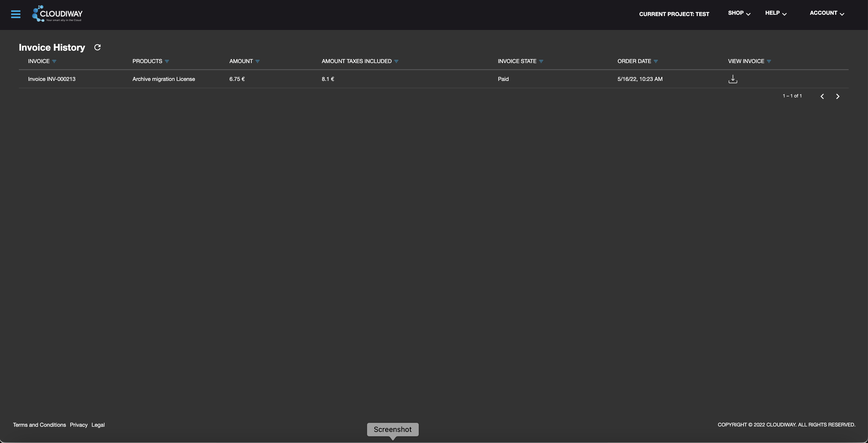This screenshot has height=443, width=868.
Task: Open navigation with the hamburger icon
Action: point(16,14)
